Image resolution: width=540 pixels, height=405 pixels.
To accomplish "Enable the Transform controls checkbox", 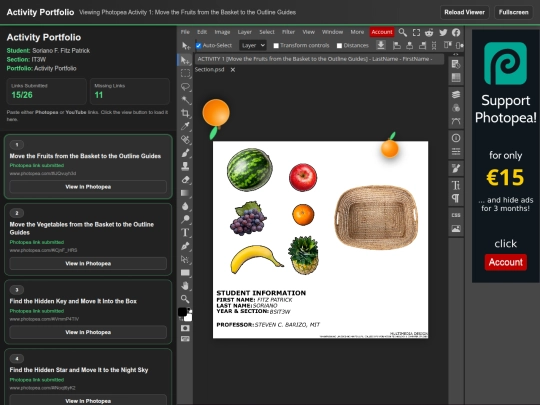I will point(276,45).
